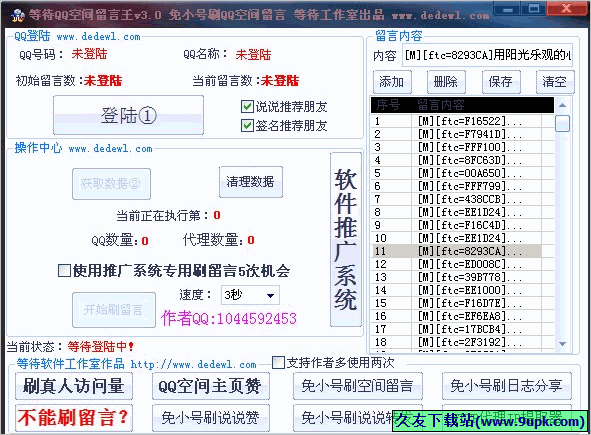This screenshot has width=591, height=435.
Task: Select row 9 [M][ftc=F16C4D]
Action: click(462, 225)
